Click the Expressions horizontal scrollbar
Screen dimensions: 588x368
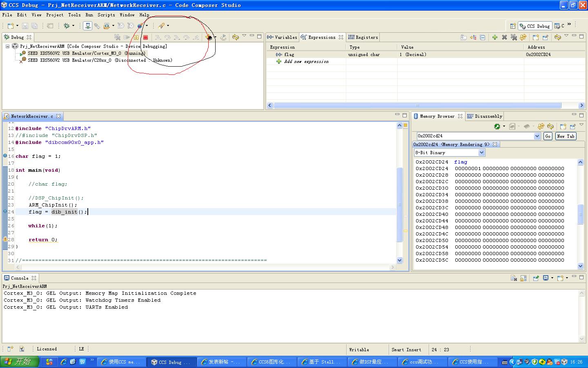point(417,105)
